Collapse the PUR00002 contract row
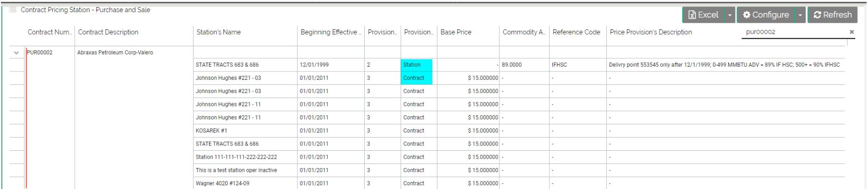Image resolution: width=868 pixels, height=189 pixels. click(x=17, y=53)
